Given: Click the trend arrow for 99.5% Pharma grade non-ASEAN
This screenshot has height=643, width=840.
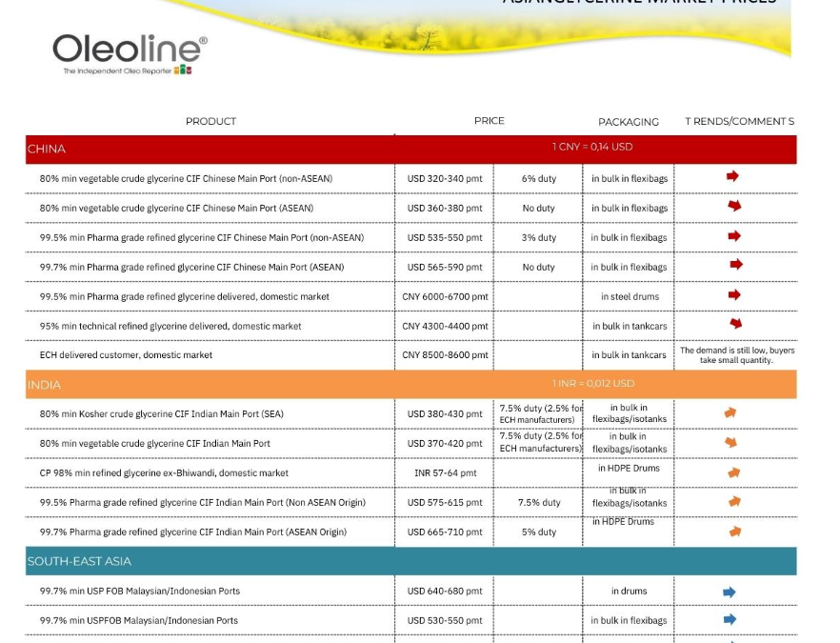Looking at the screenshot, I should (x=730, y=237).
